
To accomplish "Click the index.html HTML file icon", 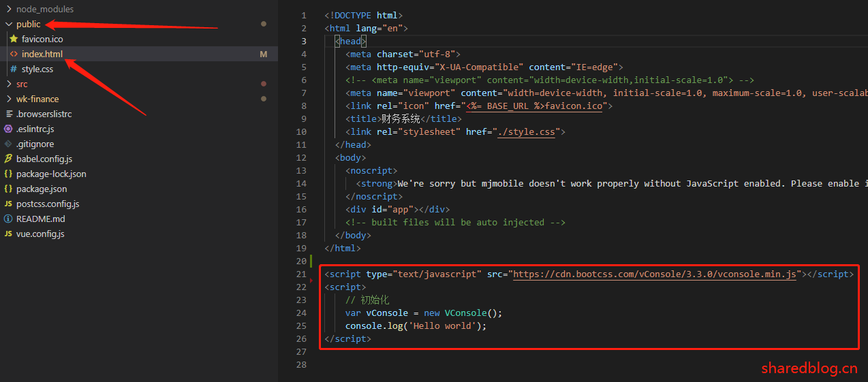I will coord(14,54).
